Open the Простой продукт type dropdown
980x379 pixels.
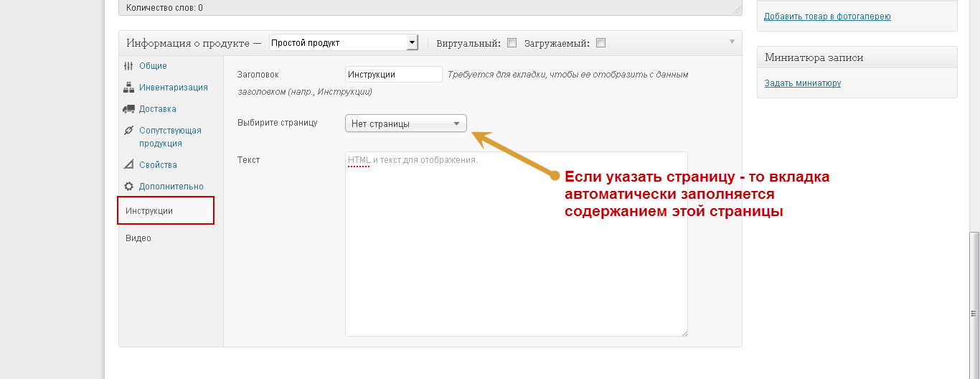point(344,43)
